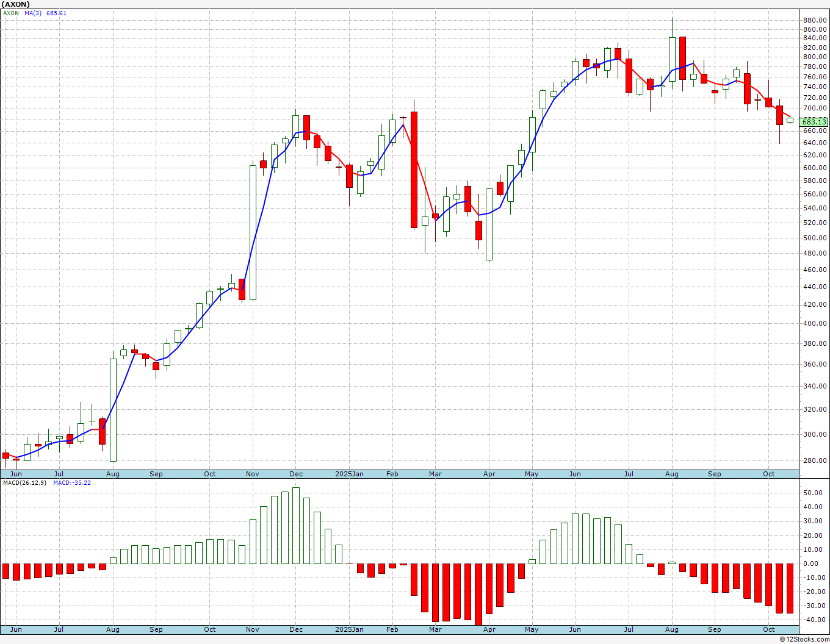Click the 50.00 MACD axis label
Screen dimensions: 830x644
pos(813,493)
